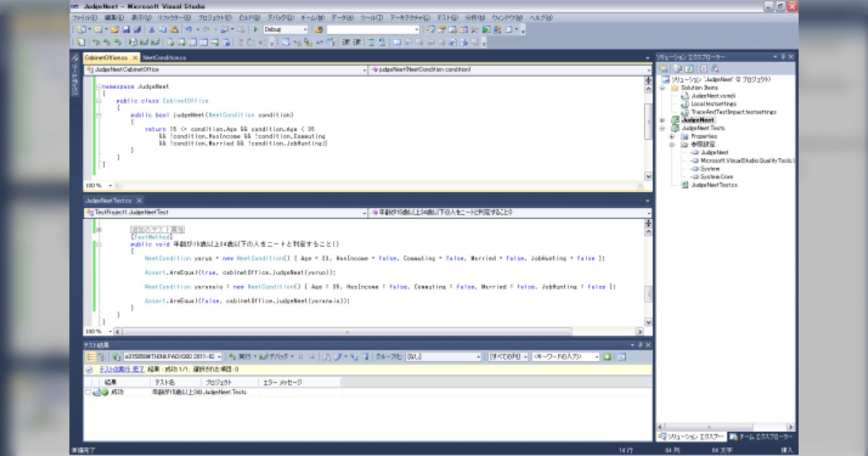Image resolution: width=868 pixels, height=456 pixels.
Task: Pin the Solution Explorer panel with auto-hide
Action: 783,56
